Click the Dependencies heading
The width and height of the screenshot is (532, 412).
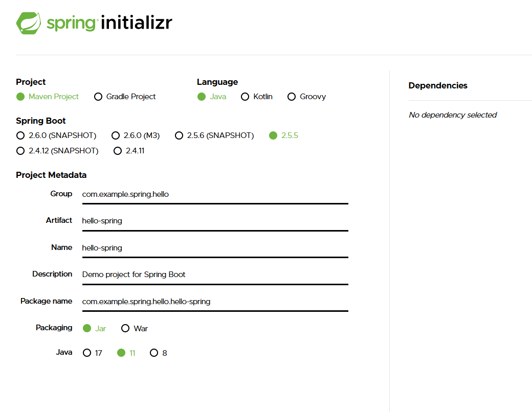[438, 85]
